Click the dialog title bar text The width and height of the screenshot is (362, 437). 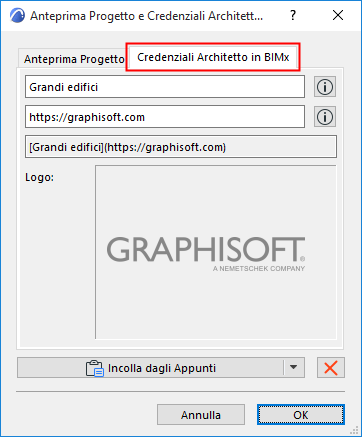[146, 16]
